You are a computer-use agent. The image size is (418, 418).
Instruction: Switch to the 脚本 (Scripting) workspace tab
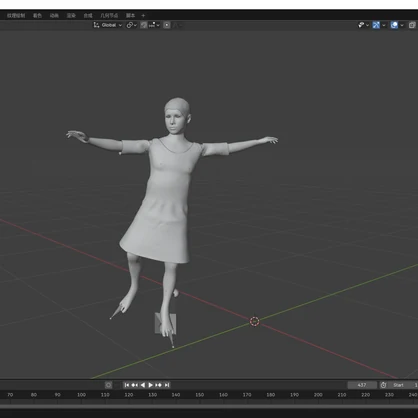[130, 15]
